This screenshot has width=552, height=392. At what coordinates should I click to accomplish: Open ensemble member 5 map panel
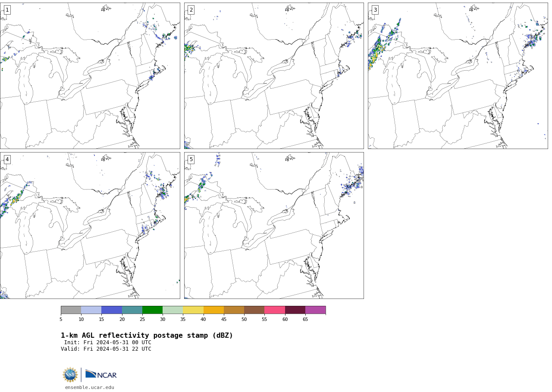pos(274,225)
